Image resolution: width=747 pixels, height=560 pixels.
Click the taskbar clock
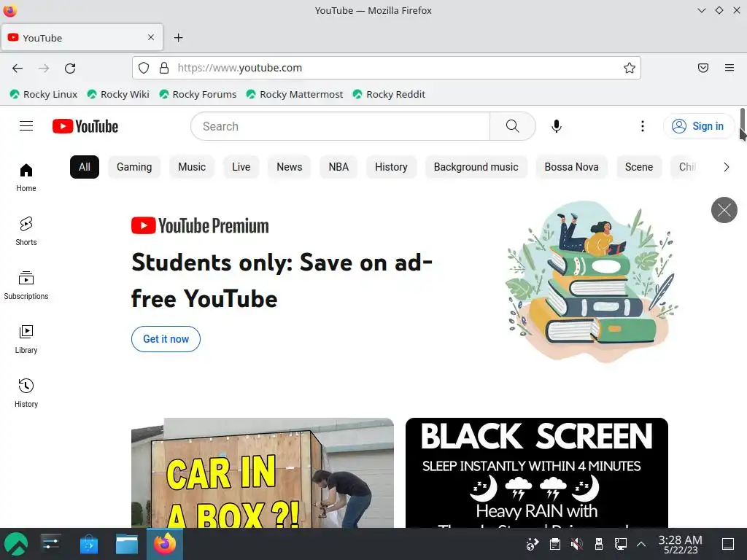click(681, 544)
